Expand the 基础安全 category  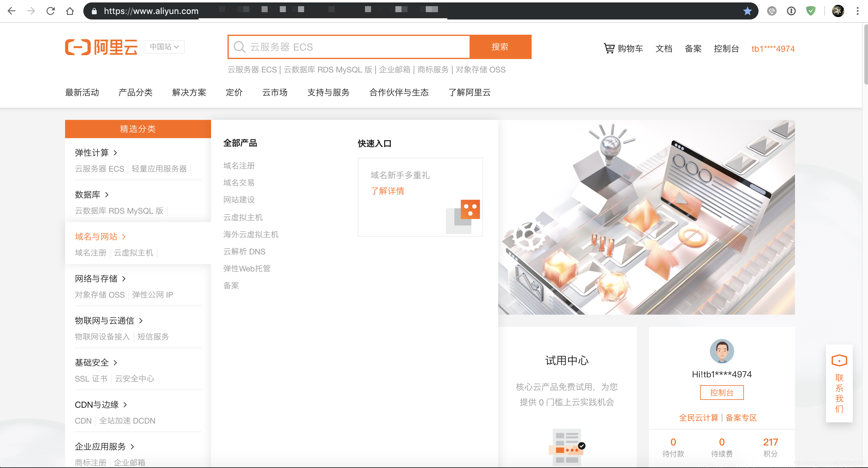point(96,362)
